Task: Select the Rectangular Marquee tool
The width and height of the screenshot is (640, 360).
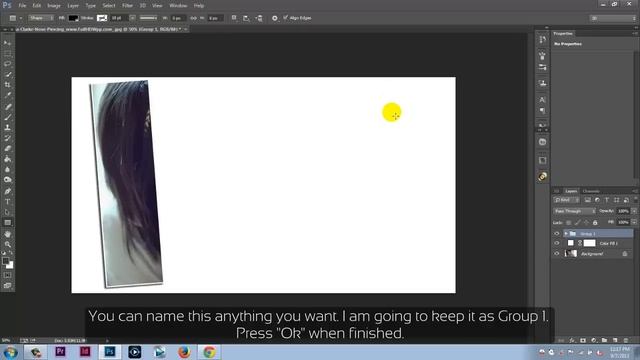Action: (x=7, y=53)
